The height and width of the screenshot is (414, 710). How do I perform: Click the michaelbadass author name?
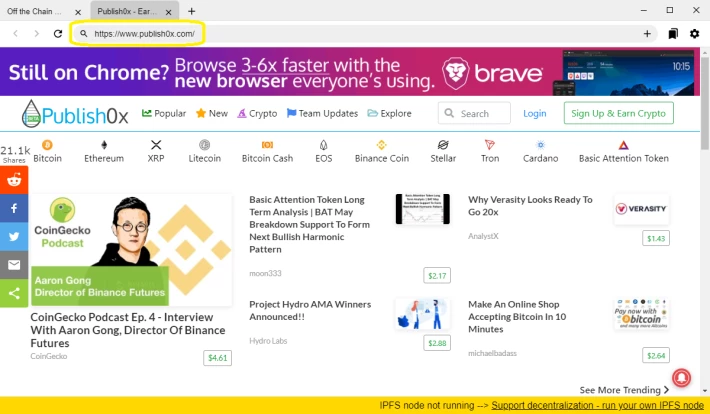[x=492, y=353]
